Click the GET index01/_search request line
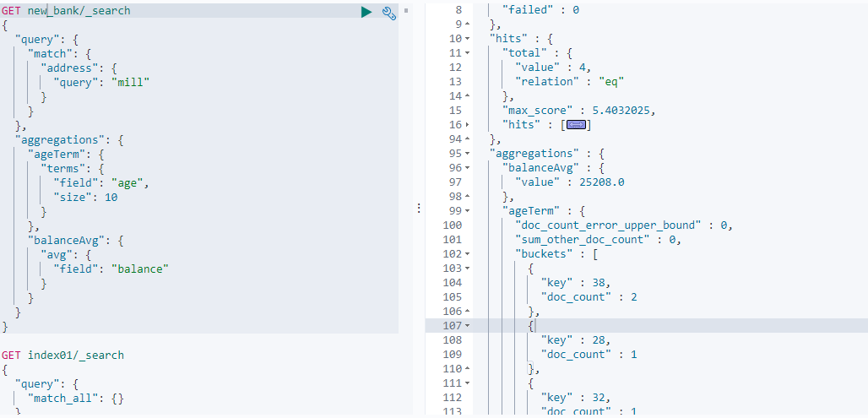This screenshot has width=868, height=418. point(63,355)
